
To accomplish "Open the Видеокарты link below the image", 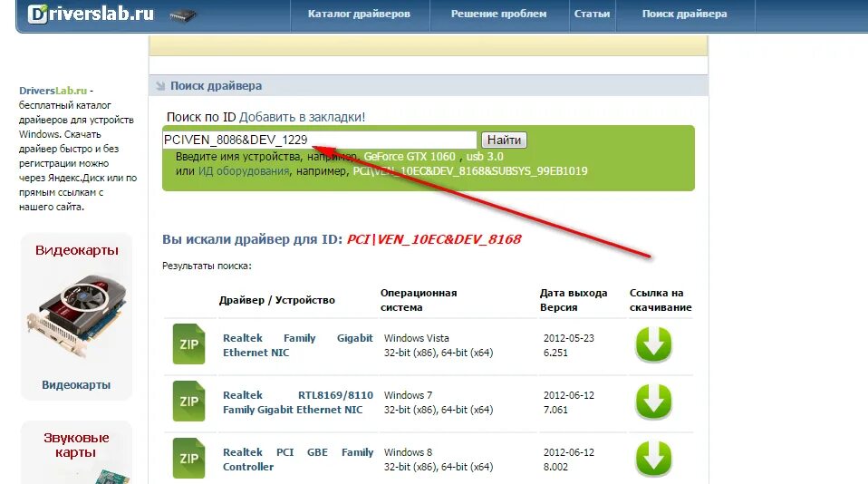I will 76,385.
